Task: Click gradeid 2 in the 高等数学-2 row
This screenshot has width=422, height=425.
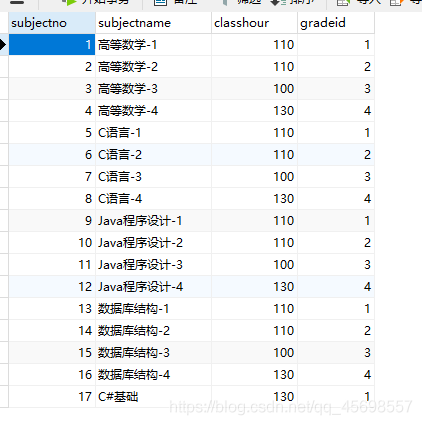Action: 336,67
